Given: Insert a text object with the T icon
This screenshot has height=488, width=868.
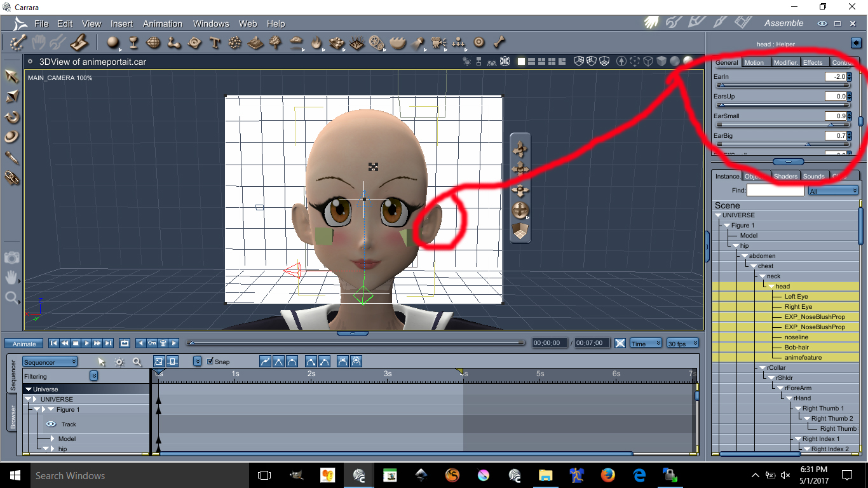Looking at the screenshot, I should click(x=215, y=43).
